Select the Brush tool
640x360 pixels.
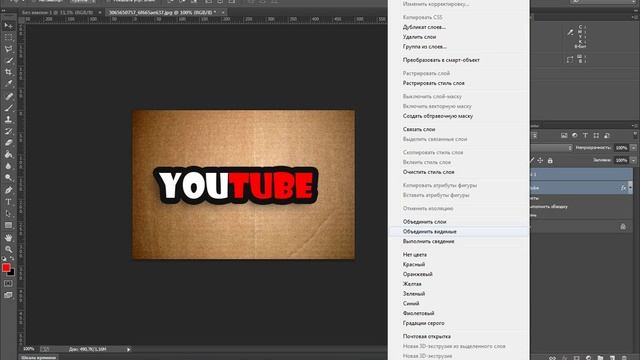(8, 108)
